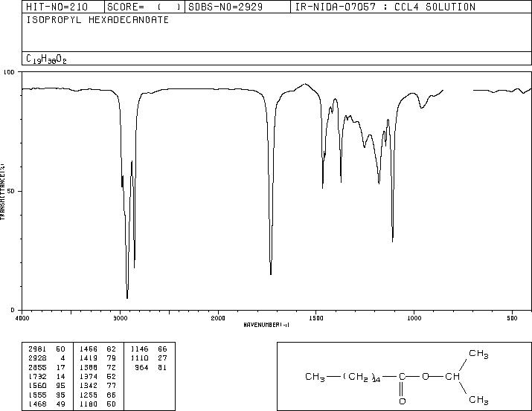Image resolution: width=532 pixels, height=411 pixels.
Task: Click the HIT-NO=210 header cell
Action: [63, 7]
